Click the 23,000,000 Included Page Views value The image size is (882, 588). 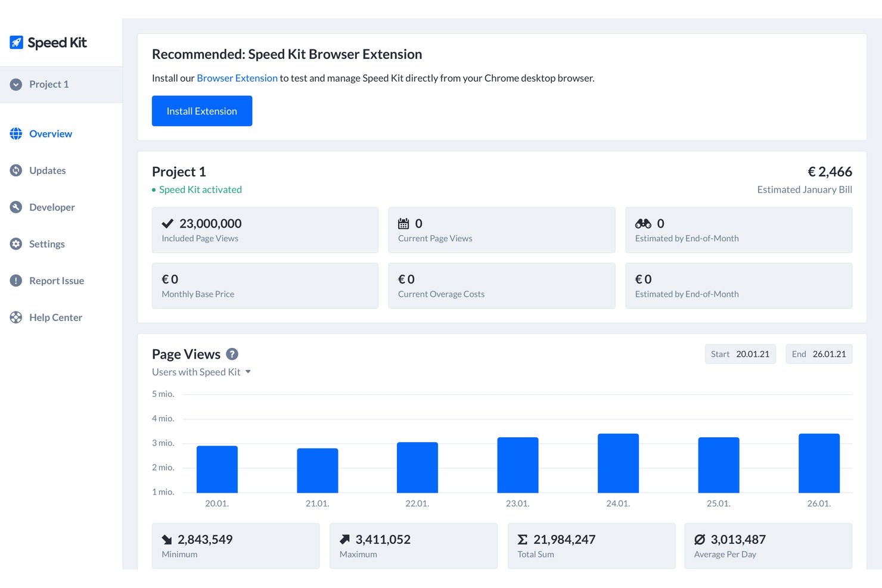coord(210,223)
